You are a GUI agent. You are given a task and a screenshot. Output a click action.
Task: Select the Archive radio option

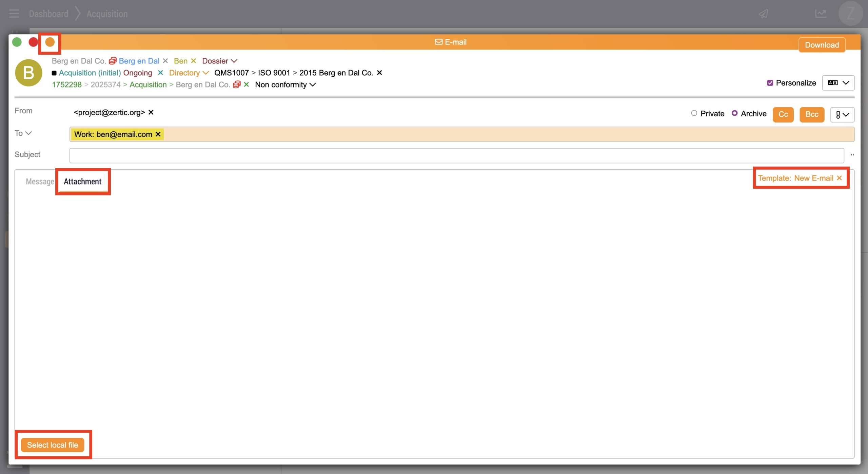click(x=734, y=113)
